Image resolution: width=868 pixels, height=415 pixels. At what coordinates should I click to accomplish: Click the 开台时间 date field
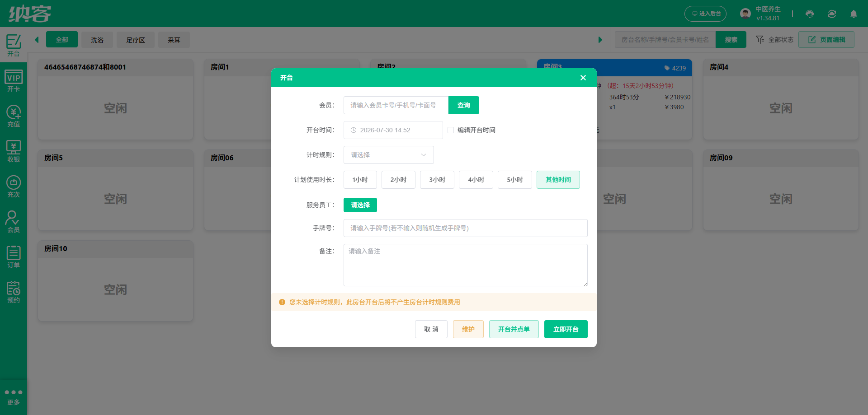pos(393,130)
